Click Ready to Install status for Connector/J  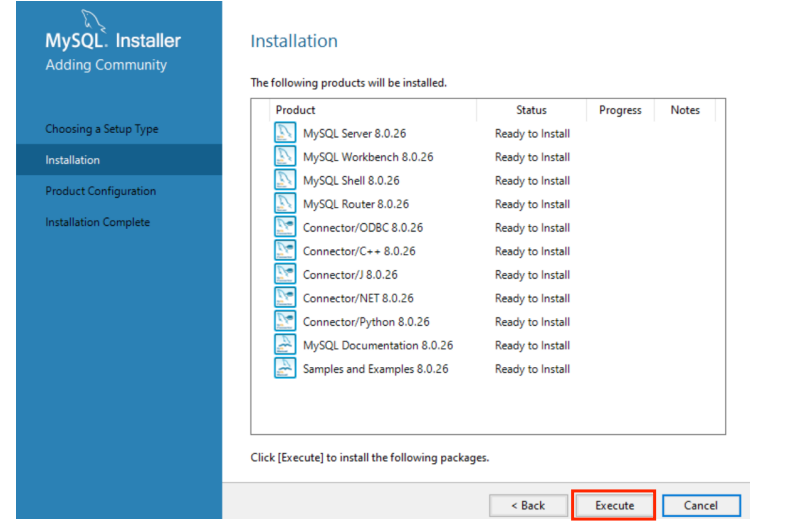(x=532, y=276)
